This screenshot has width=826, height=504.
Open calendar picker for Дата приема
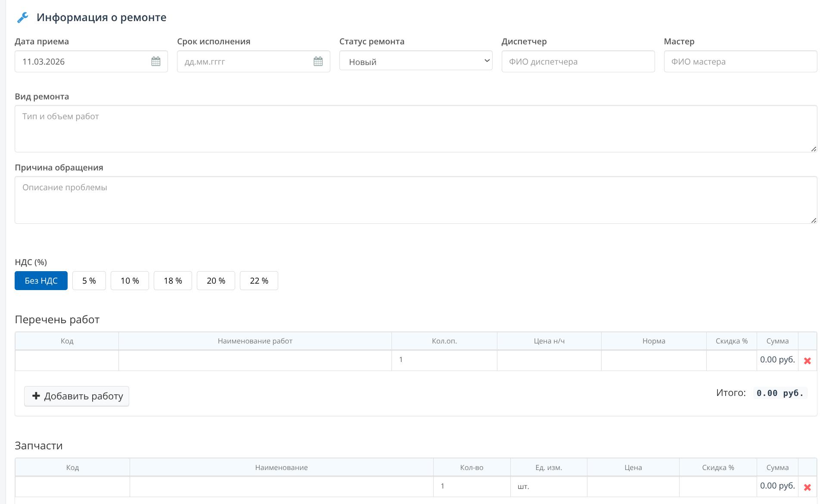click(155, 62)
